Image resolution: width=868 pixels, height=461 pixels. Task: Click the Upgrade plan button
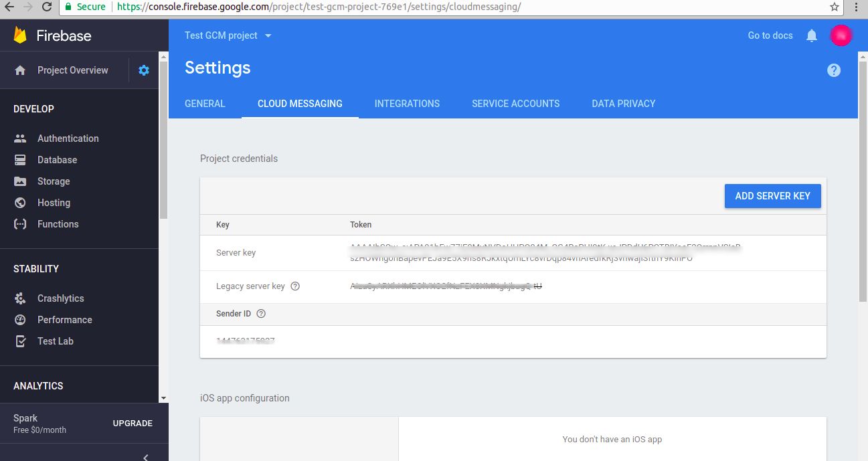point(133,424)
